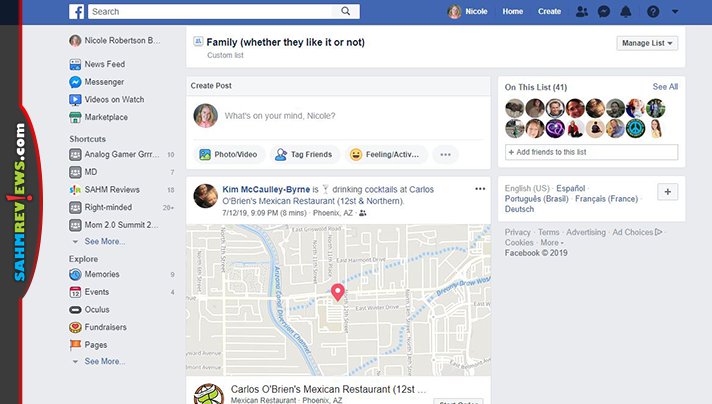Open Kim McCaulley-Byrne's post options menu
712x404 pixels.
[x=480, y=189]
